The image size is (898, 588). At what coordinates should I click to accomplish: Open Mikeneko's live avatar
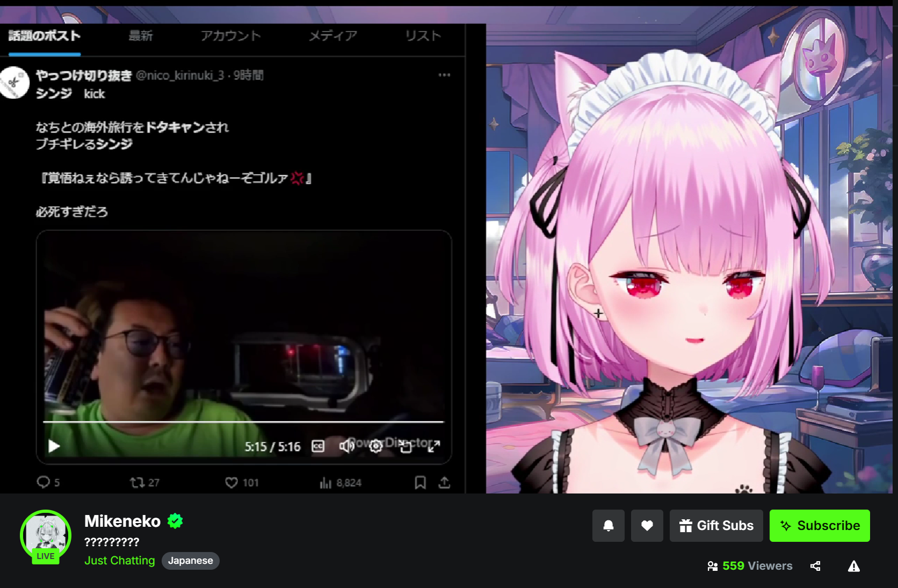[x=46, y=535]
